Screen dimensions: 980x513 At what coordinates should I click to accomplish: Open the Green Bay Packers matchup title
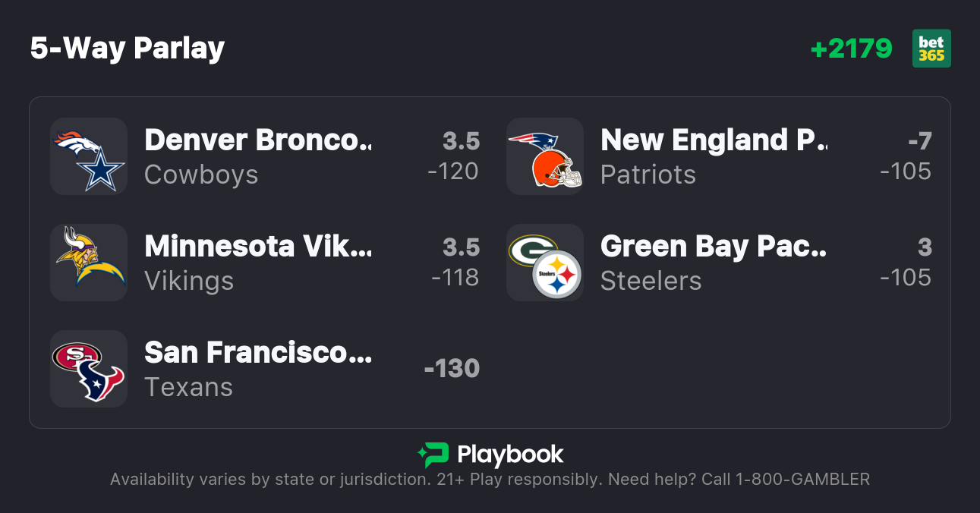pyautogui.click(x=714, y=247)
